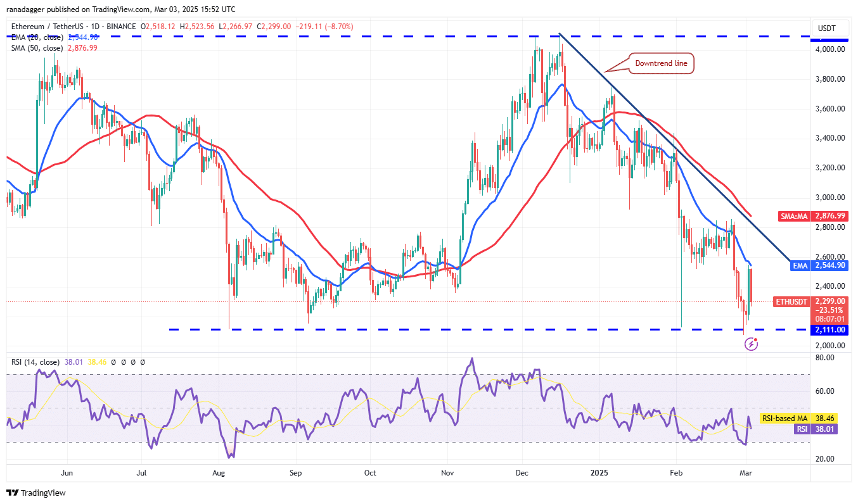Click the purple RSI 38.01 value tag
The height and width of the screenshot is (504, 858).
click(x=822, y=429)
